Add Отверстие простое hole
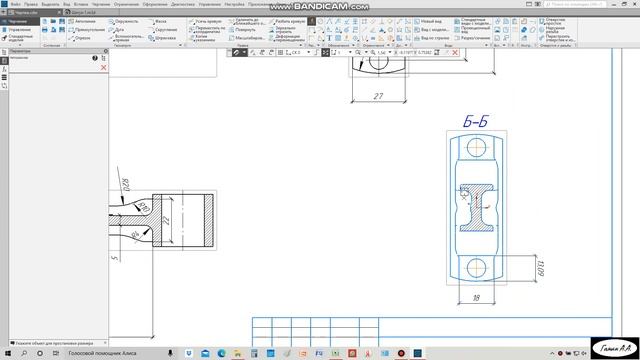Screen dimensions: 640x360 pyautogui.click(x=553, y=21)
